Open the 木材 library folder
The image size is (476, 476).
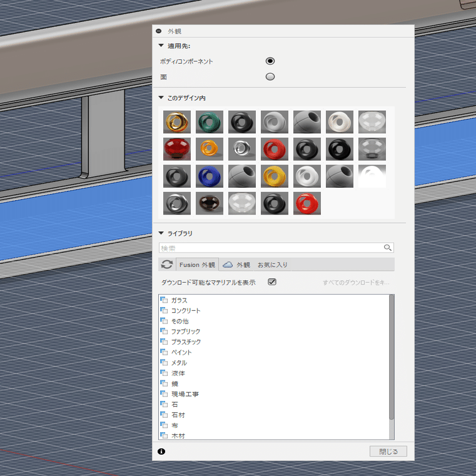[x=173, y=435]
